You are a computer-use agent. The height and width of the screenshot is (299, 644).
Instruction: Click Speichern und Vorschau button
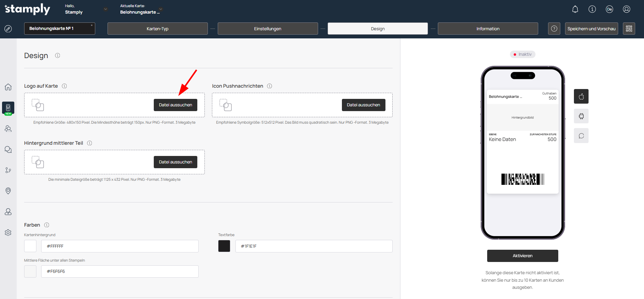click(591, 29)
